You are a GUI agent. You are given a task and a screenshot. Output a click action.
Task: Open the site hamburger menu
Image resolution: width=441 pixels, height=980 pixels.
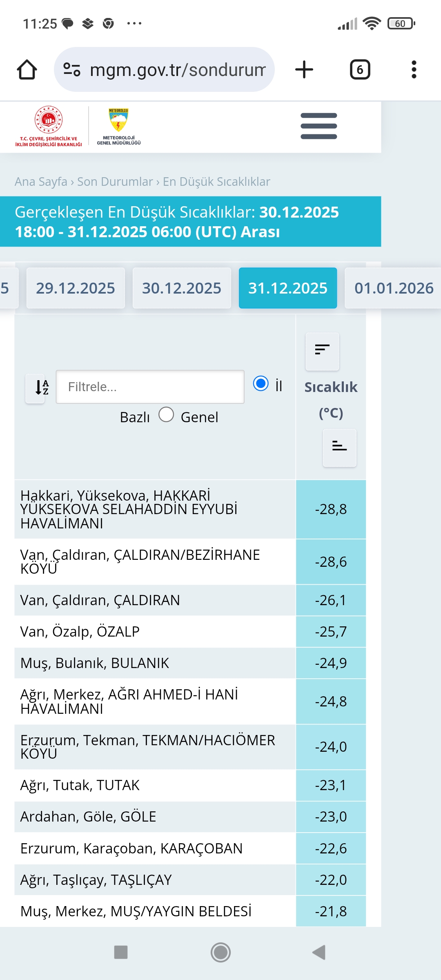pyautogui.click(x=319, y=126)
